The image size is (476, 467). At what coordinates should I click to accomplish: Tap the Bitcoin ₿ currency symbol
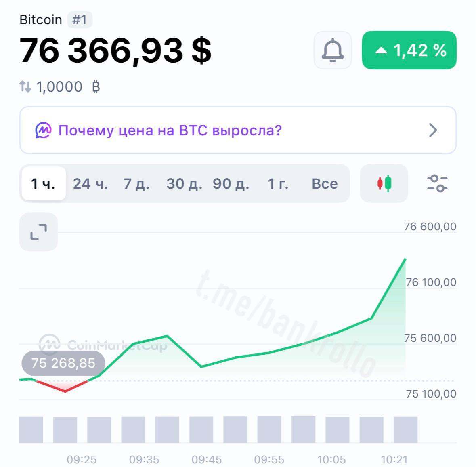[96, 86]
